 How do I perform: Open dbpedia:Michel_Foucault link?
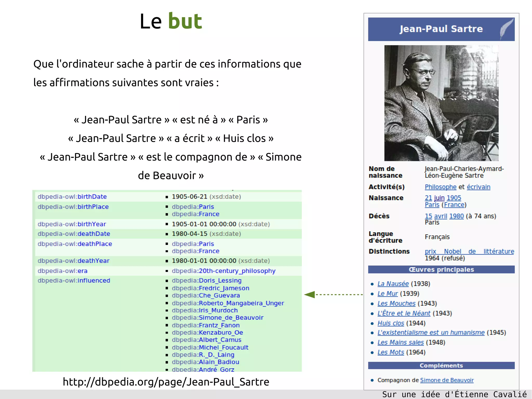210,347
